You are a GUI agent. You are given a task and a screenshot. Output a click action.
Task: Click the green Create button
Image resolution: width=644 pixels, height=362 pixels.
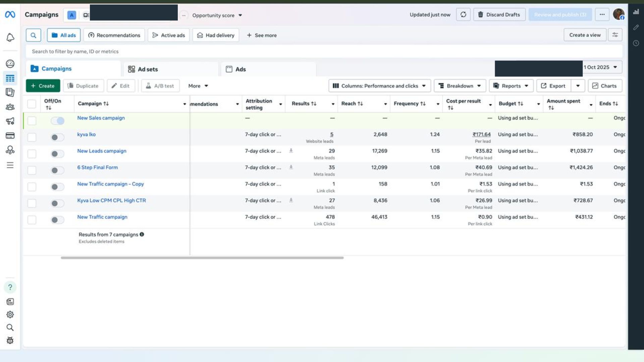point(43,85)
